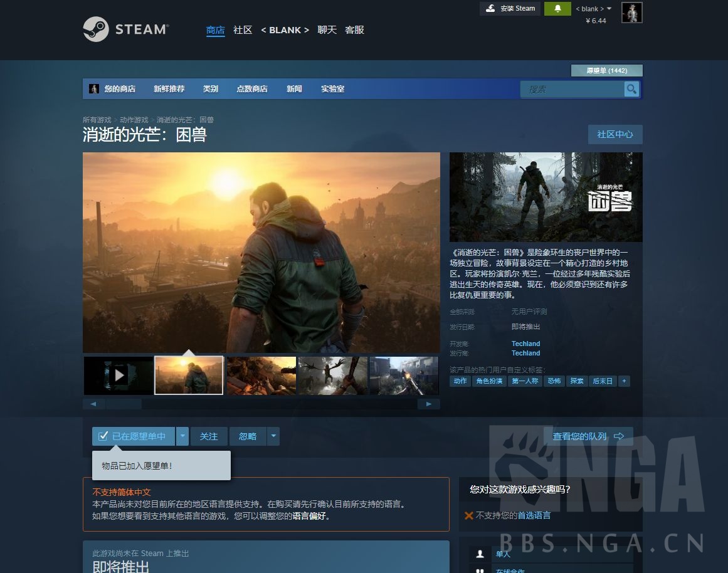Select the 动作 tag
Image resolution: width=728 pixels, height=573 pixels.
point(460,381)
